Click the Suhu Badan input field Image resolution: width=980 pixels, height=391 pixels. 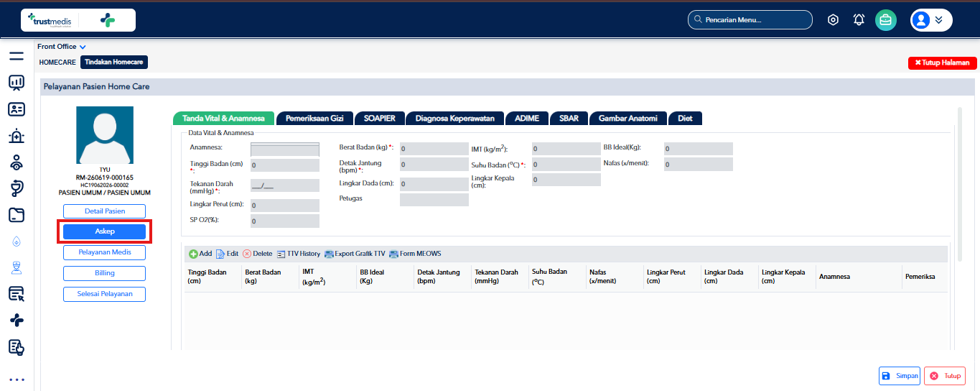click(x=566, y=165)
